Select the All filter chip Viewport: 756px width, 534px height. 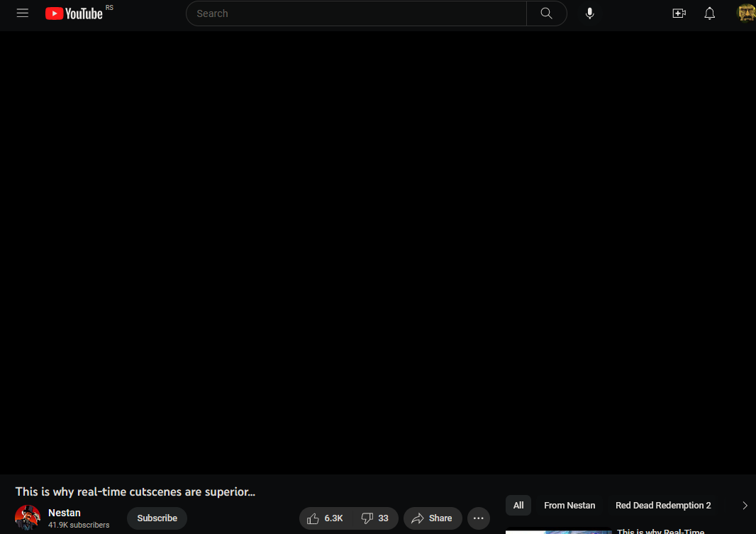pos(518,505)
